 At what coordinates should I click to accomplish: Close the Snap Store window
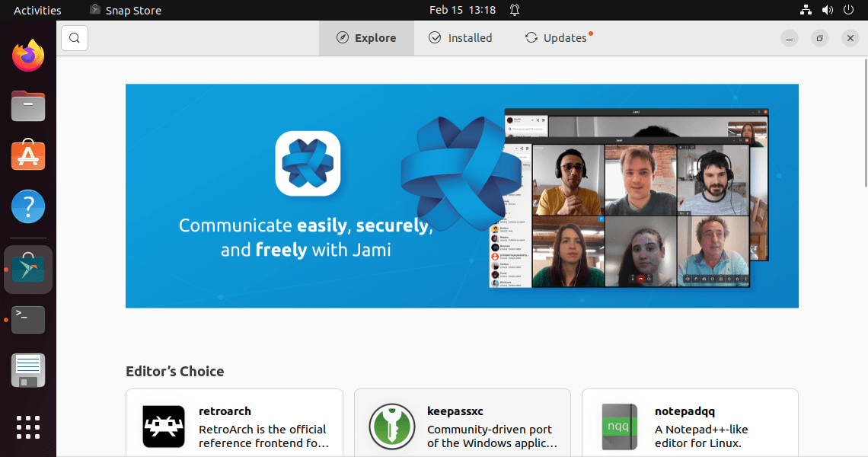tap(850, 38)
